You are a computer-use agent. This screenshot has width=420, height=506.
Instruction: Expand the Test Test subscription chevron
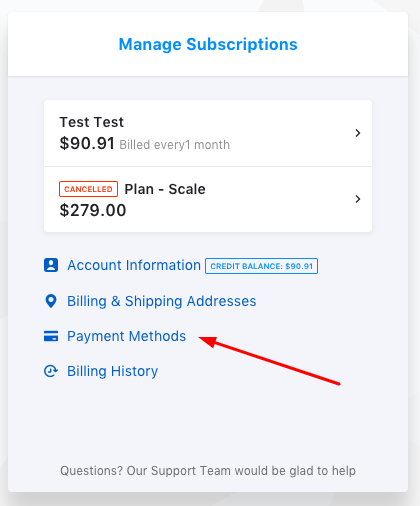(358, 133)
